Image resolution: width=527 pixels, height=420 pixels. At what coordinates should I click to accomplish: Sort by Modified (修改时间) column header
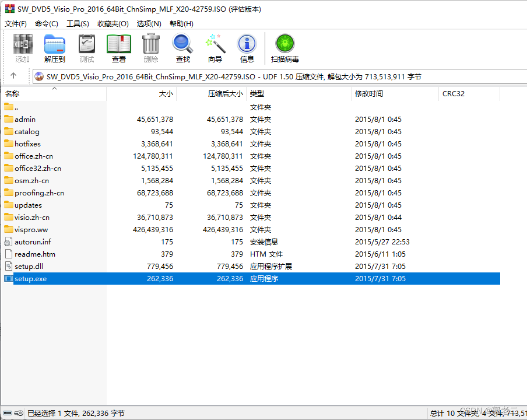pyautogui.click(x=395, y=93)
